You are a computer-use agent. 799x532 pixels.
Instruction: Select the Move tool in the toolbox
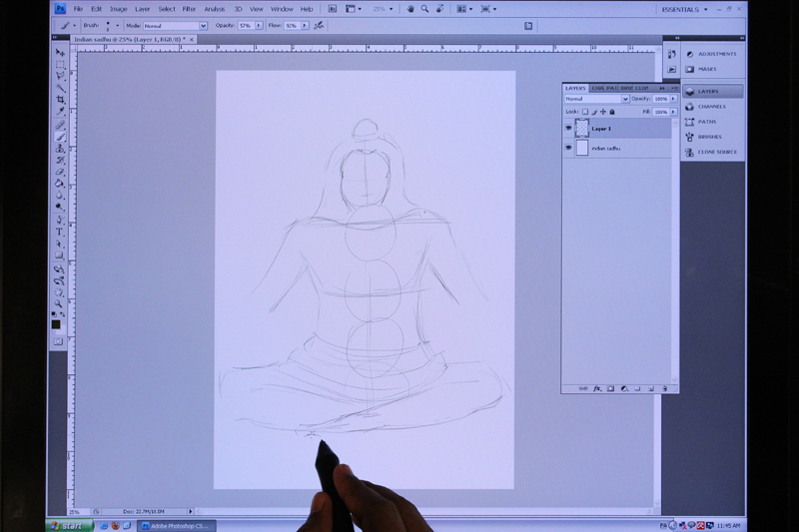(x=60, y=52)
